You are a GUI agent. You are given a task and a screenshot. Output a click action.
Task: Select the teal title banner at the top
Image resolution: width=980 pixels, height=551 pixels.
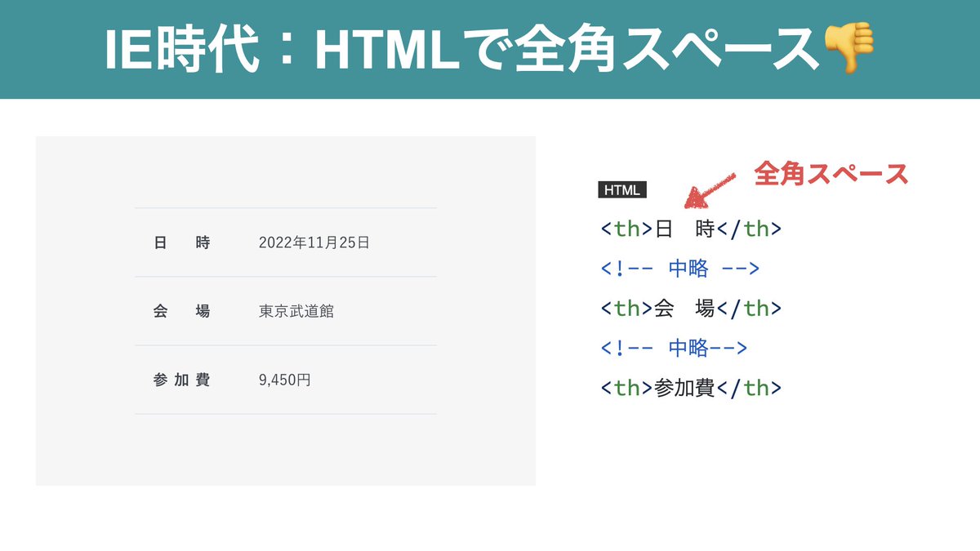click(490, 49)
